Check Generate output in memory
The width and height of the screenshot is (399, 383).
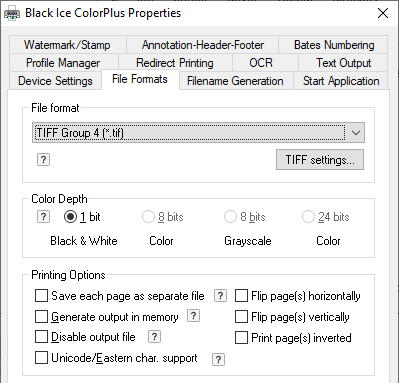tap(41, 317)
